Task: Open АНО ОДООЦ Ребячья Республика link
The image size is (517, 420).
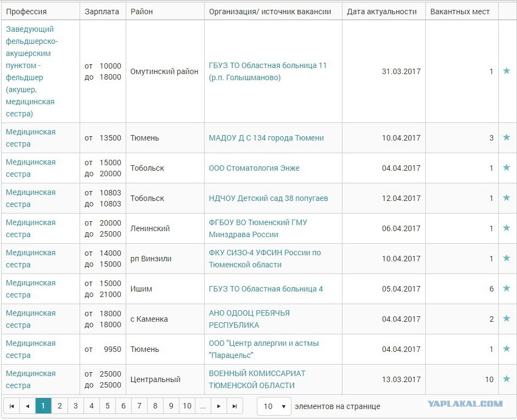Action: 249,319
